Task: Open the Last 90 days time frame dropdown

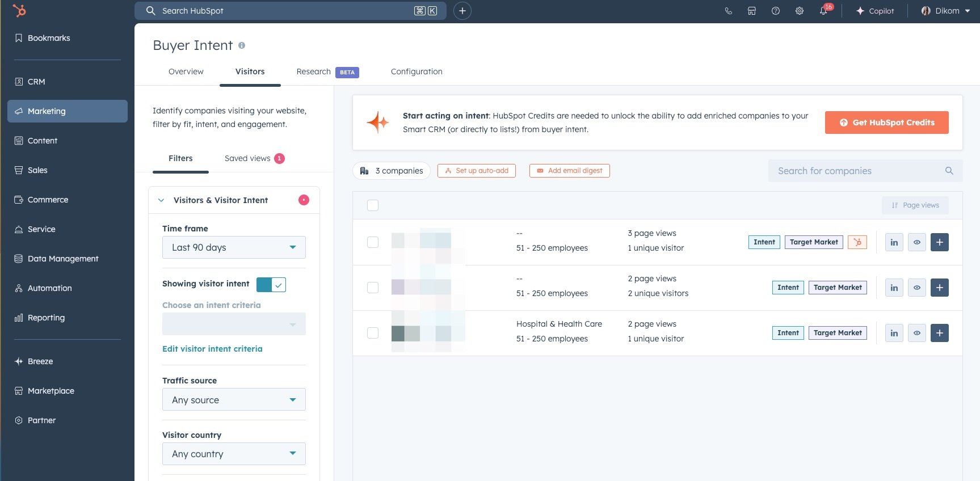Action: click(x=234, y=247)
